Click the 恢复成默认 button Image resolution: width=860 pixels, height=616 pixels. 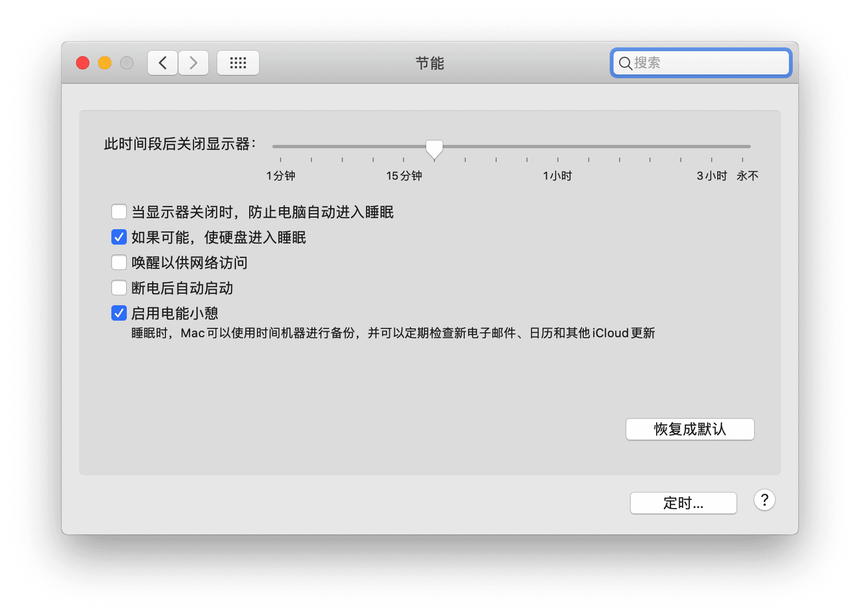coord(690,429)
